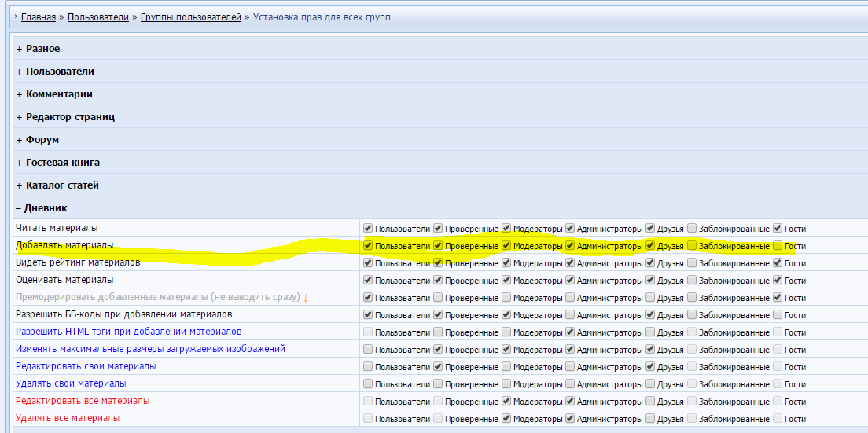
Task: Toggle Гости checkbox for Добавлять материалы
Action: coord(778,246)
